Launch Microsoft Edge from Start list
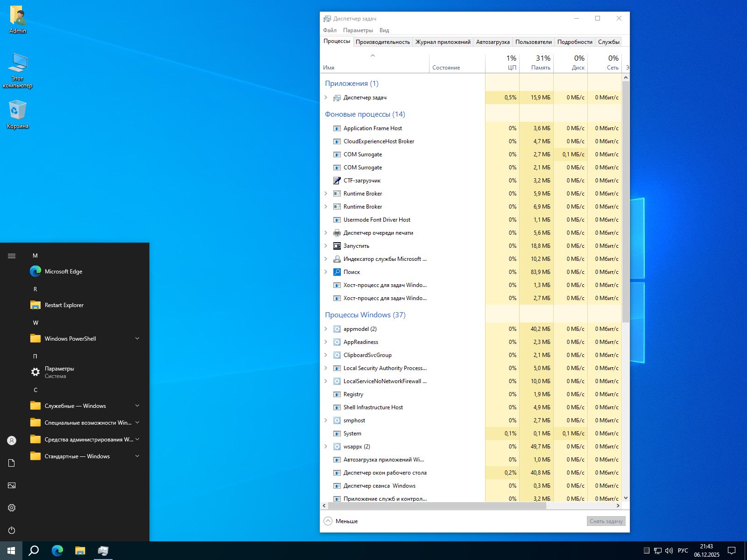The image size is (747, 560). pos(63,272)
